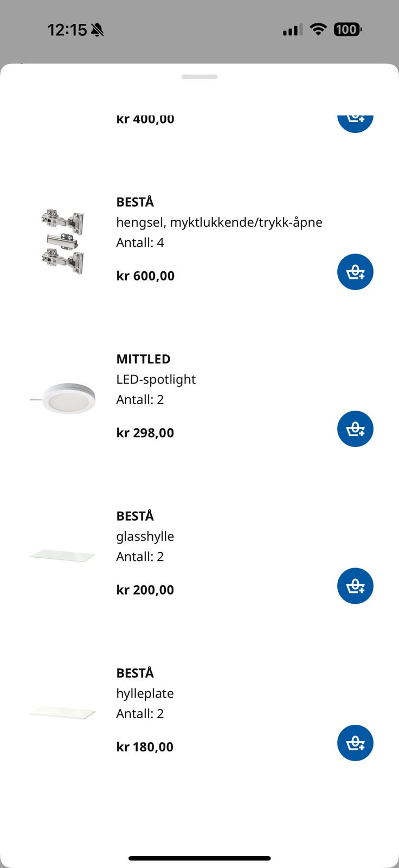The height and width of the screenshot is (868, 399).
Task: Tap the silent mode bell icon
Action: click(98, 30)
